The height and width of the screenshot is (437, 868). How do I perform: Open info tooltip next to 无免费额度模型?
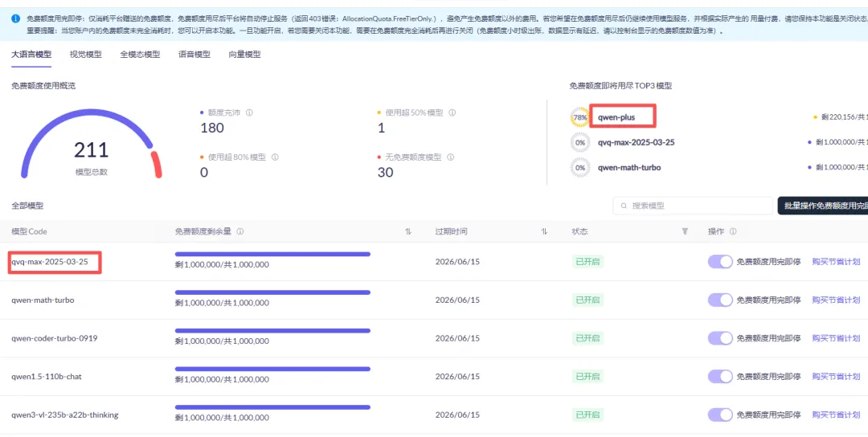451,157
